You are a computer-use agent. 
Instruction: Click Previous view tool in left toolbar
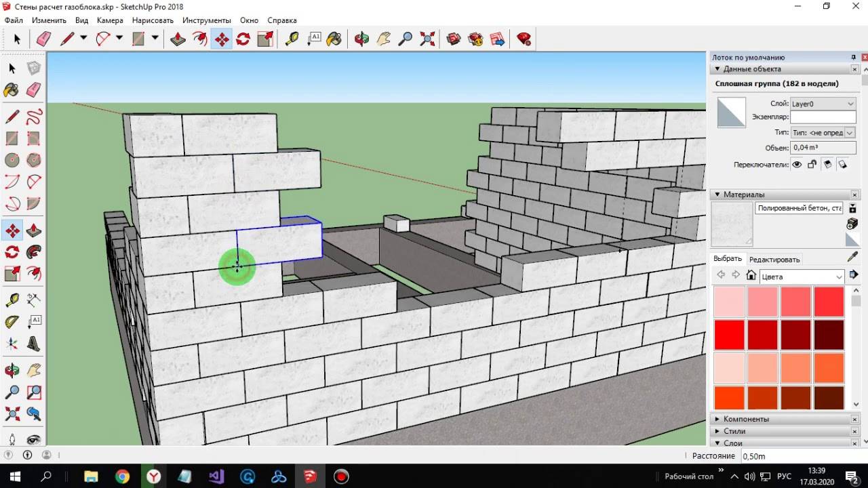[33, 413]
